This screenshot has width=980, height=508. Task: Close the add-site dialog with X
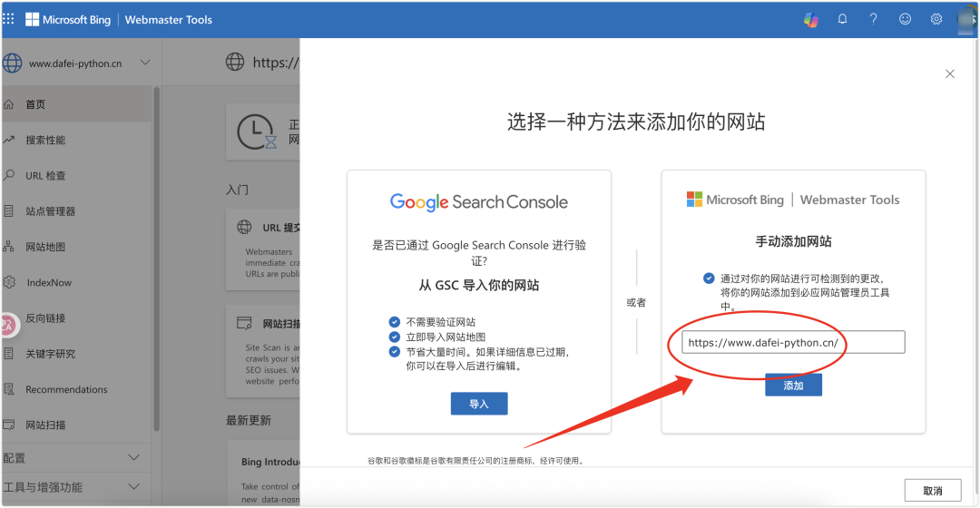click(x=950, y=73)
